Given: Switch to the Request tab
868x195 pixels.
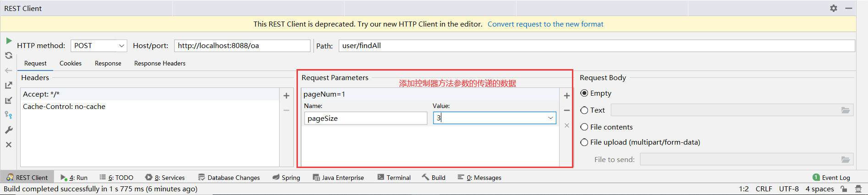Looking at the screenshot, I should (35, 64).
